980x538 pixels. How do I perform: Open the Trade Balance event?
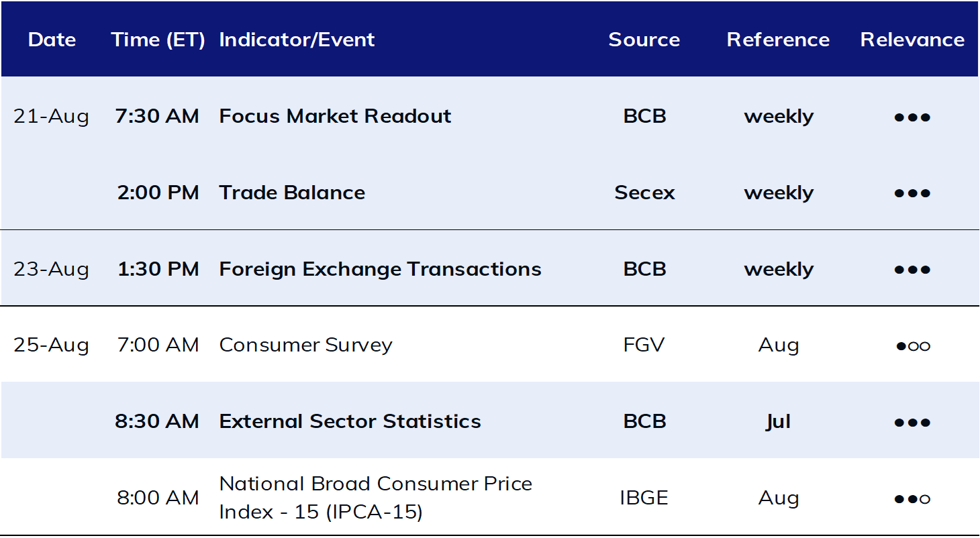point(292,193)
